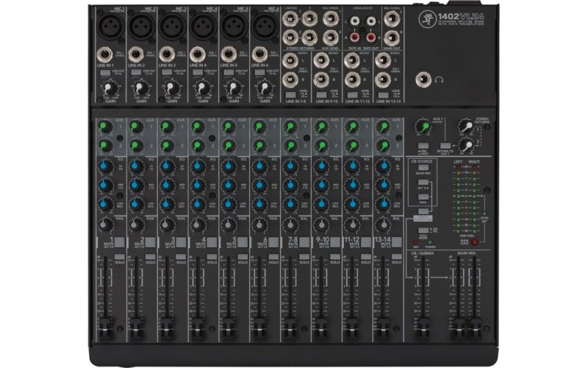Click the GAIN knob on channel 5
This screenshot has width=588, height=368.
pos(233,88)
